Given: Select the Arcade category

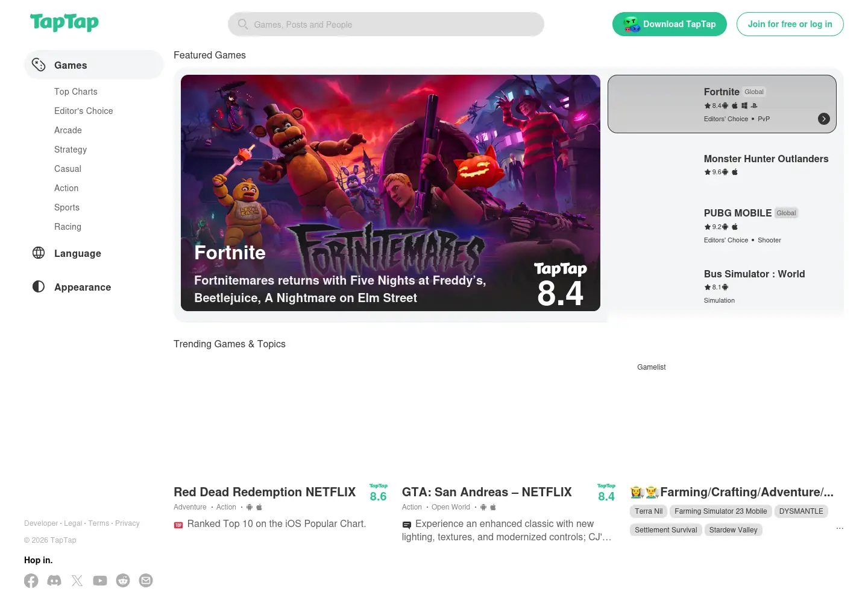Looking at the screenshot, I should click(68, 130).
